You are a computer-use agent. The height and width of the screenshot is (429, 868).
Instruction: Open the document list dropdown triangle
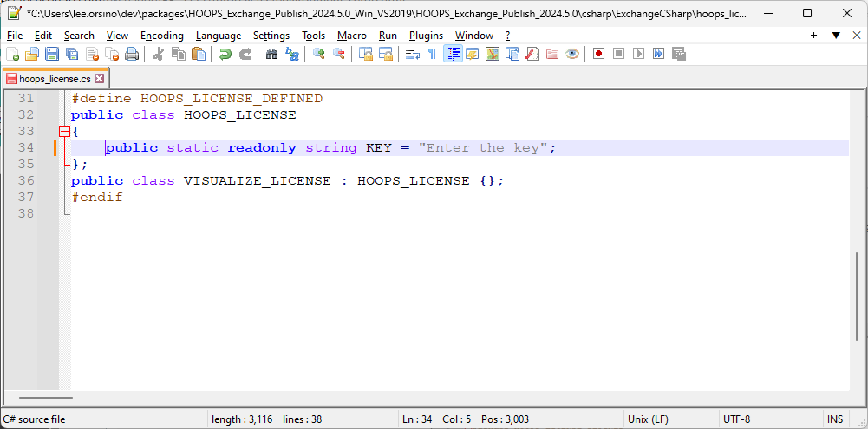[x=836, y=36]
